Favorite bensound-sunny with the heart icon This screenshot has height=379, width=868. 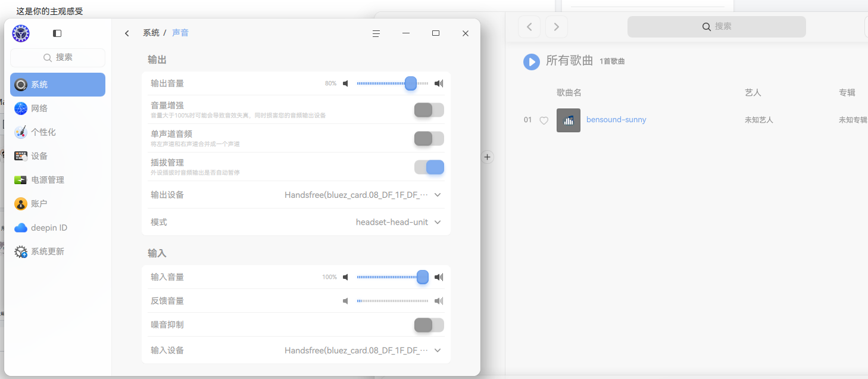(x=544, y=120)
